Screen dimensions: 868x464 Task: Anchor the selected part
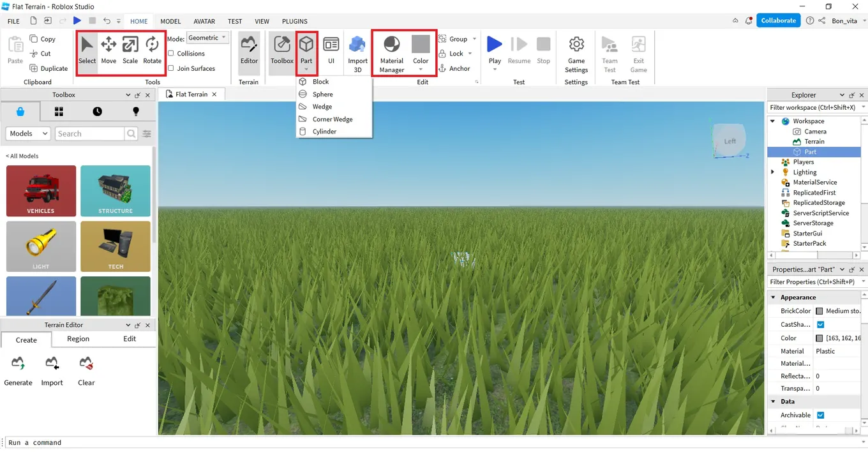454,68
